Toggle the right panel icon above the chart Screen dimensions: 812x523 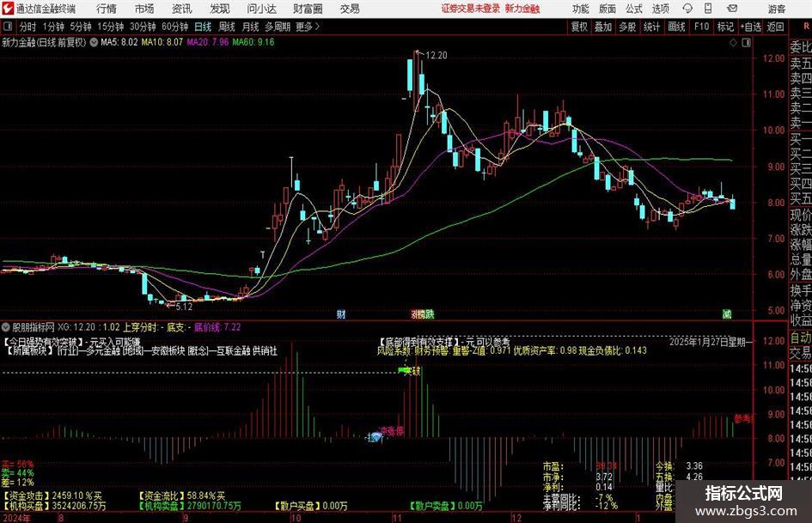coord(746,43)
